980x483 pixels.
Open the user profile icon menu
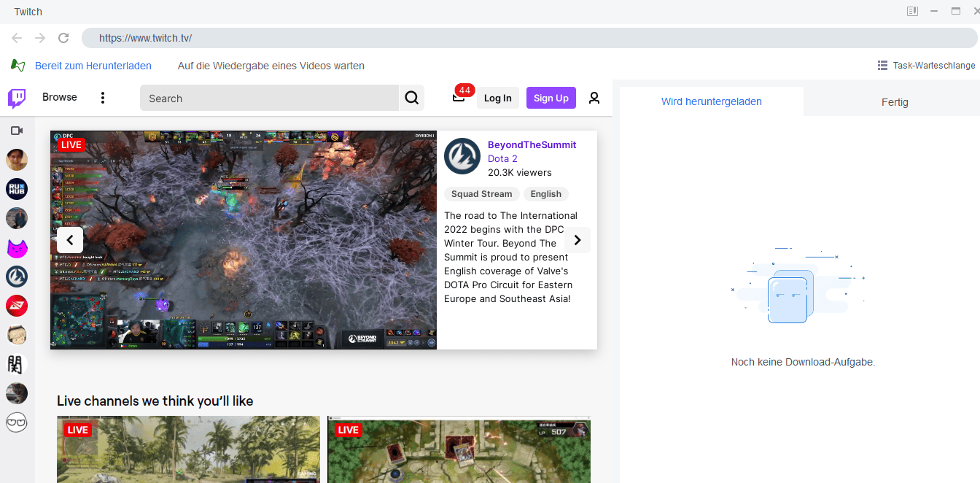(x=594, y=98)
